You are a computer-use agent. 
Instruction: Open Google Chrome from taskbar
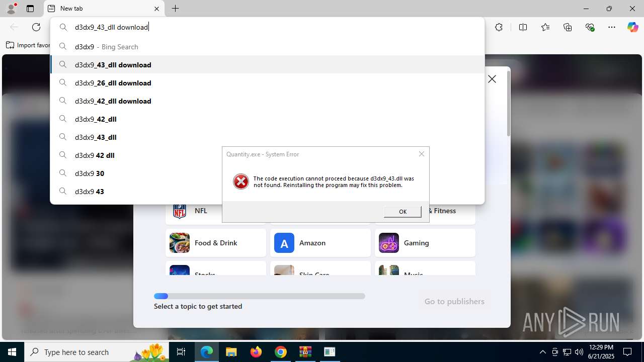[x=281, y=352]
